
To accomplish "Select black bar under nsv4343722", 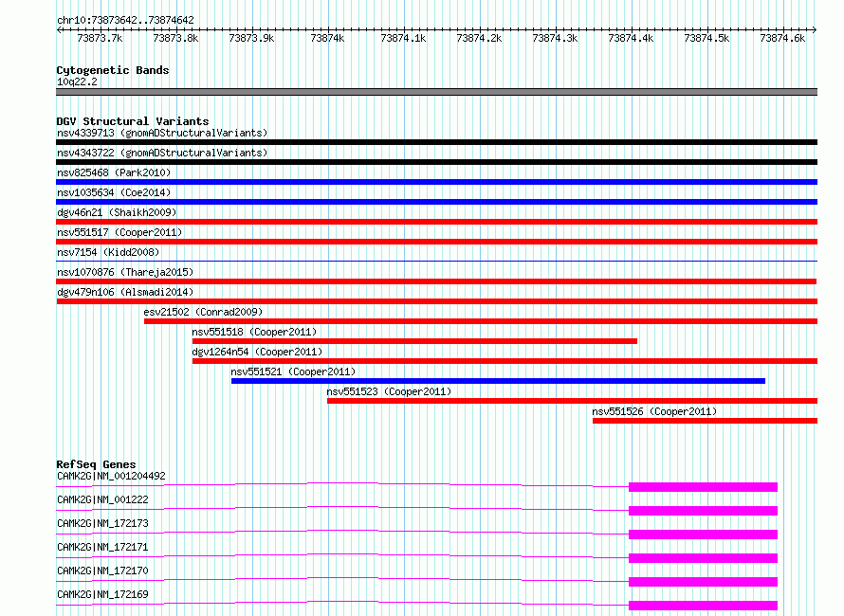I will (x=436, y=162).
